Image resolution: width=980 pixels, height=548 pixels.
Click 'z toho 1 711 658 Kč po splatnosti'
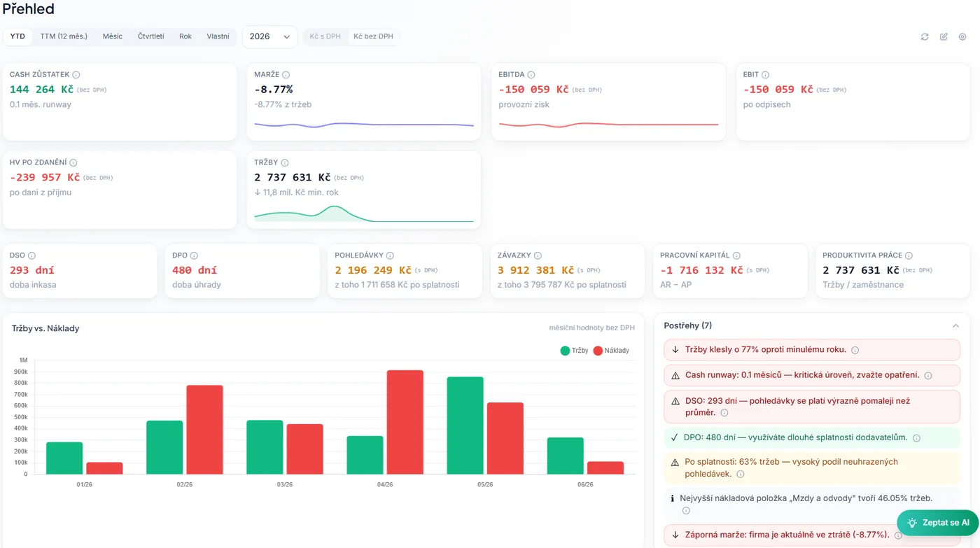[397, 285]
